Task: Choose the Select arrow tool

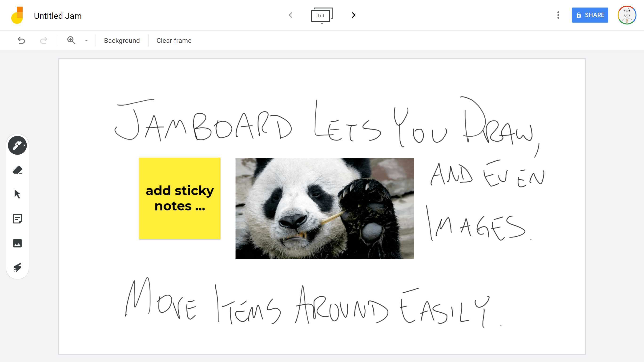Action: coord(17,194)
